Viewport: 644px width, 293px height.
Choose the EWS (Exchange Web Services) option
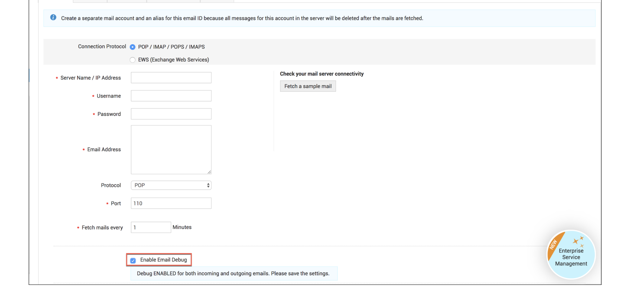[x=133, y=60]
